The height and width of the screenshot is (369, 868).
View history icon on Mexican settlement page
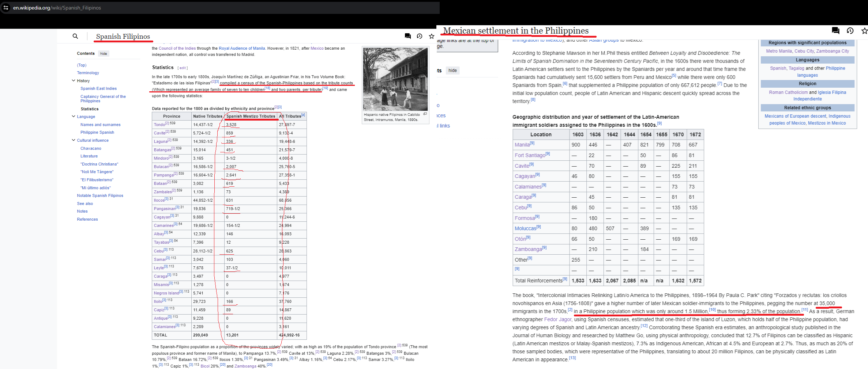[850, 30]
